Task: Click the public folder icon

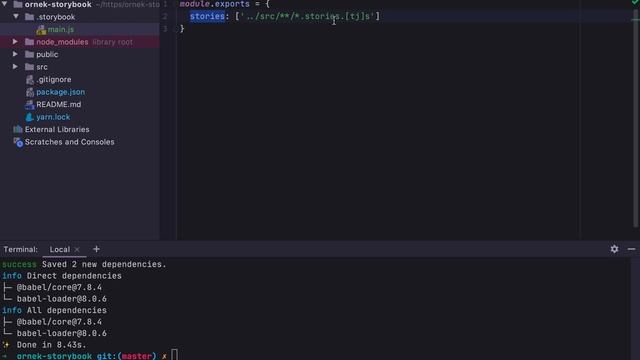Action: coord(29,54)
